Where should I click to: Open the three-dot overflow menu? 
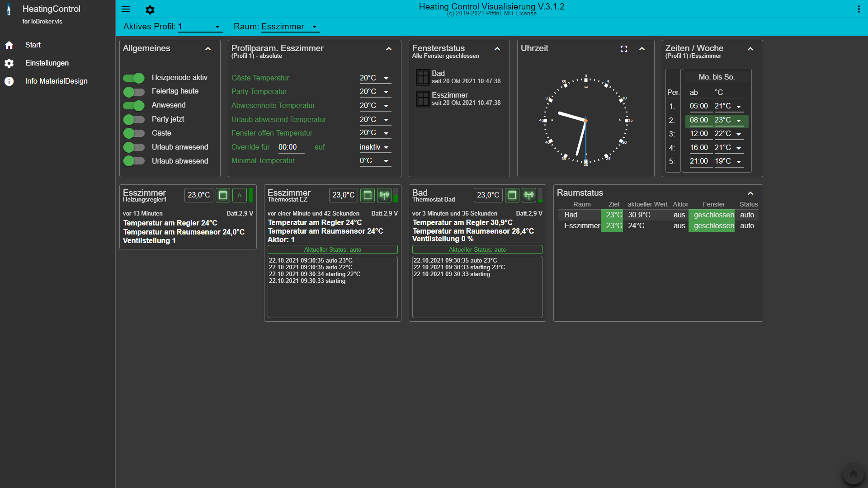tap(859, 9)
